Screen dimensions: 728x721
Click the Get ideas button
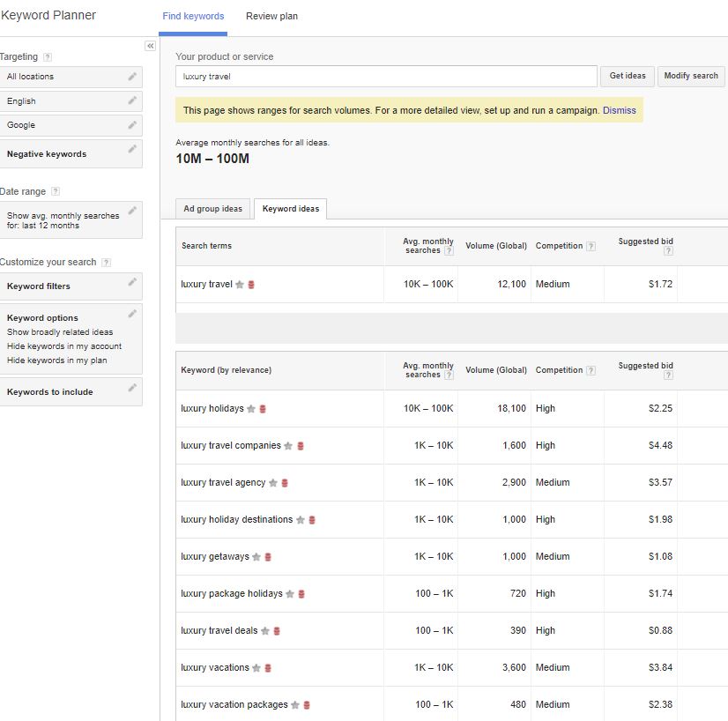(628, 76)
